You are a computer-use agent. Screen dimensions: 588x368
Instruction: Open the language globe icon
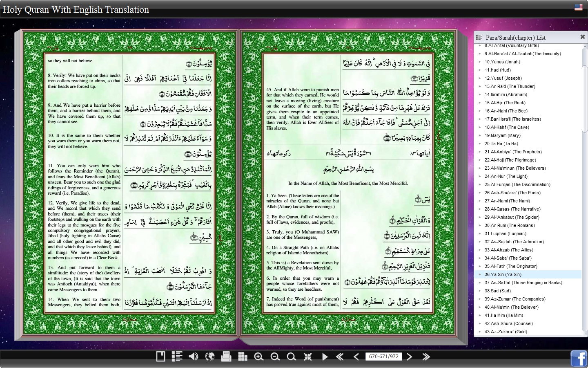(210, 357)
